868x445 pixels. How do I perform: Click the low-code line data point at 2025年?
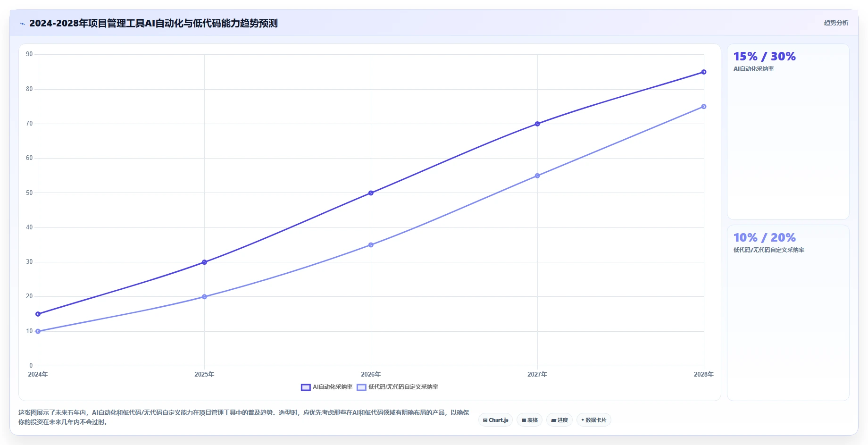click(204, 297)
